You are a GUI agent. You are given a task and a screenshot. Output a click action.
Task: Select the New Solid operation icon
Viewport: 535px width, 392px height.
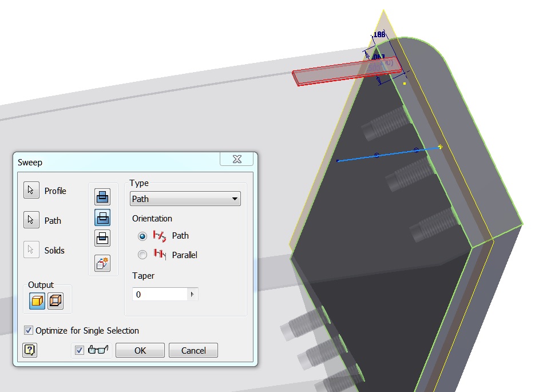pos(102,263)
